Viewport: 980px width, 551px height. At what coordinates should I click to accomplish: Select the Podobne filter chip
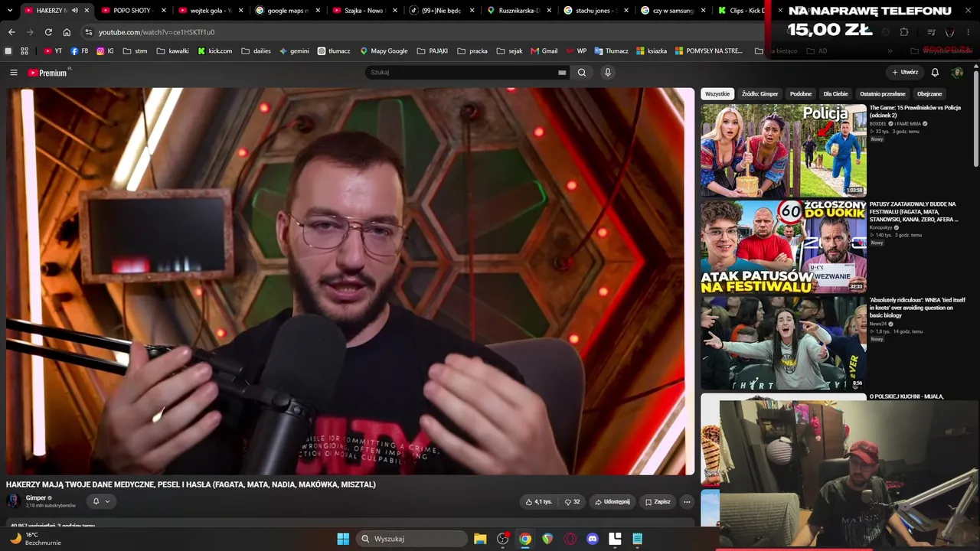(801, 94)
